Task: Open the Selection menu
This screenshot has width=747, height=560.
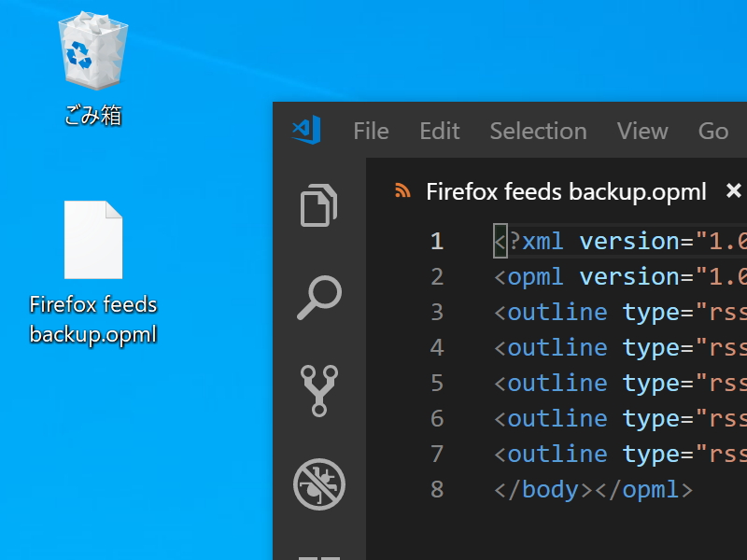Action: tap(538, 132)
